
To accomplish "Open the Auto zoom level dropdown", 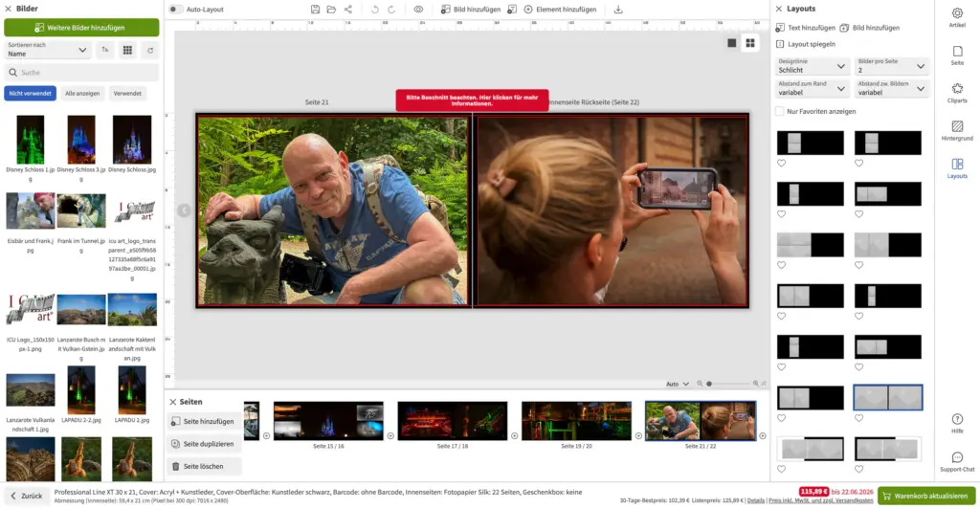I will (678, 384).
